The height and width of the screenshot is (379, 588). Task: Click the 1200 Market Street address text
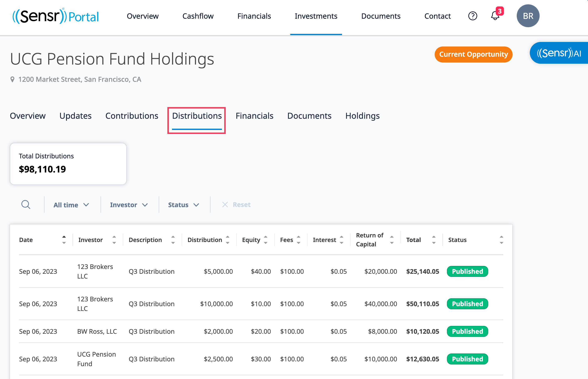point(80,79)
